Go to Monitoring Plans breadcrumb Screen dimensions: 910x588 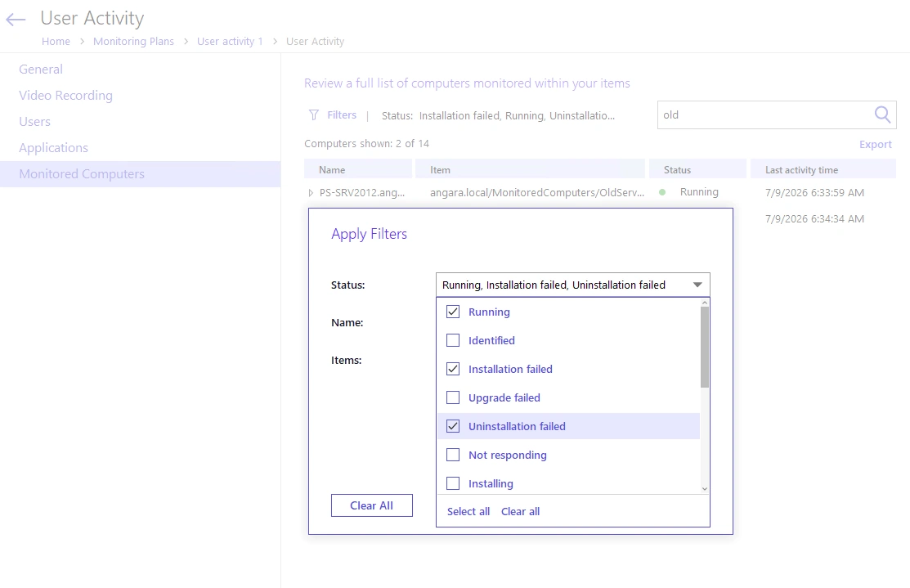point(133,41)
